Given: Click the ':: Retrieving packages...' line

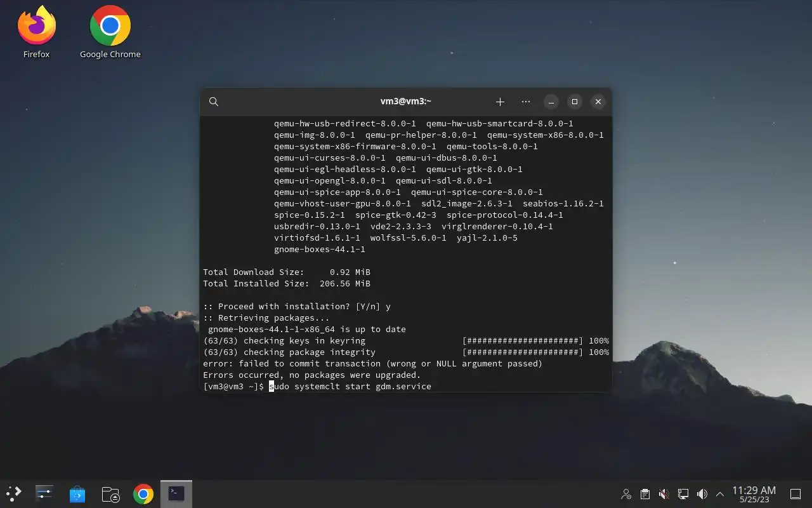Looking at the screenshot, I should click(x=266, y=317).
